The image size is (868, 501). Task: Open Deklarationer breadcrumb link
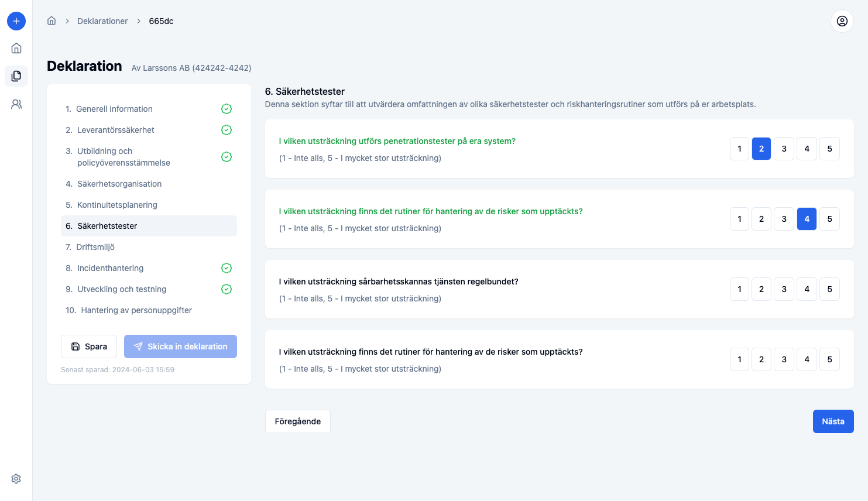[102, 21]
